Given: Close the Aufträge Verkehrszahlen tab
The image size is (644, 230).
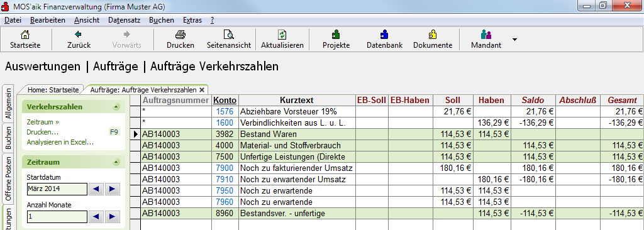Looking at the screenshot, I should click(x=202, y=89).
